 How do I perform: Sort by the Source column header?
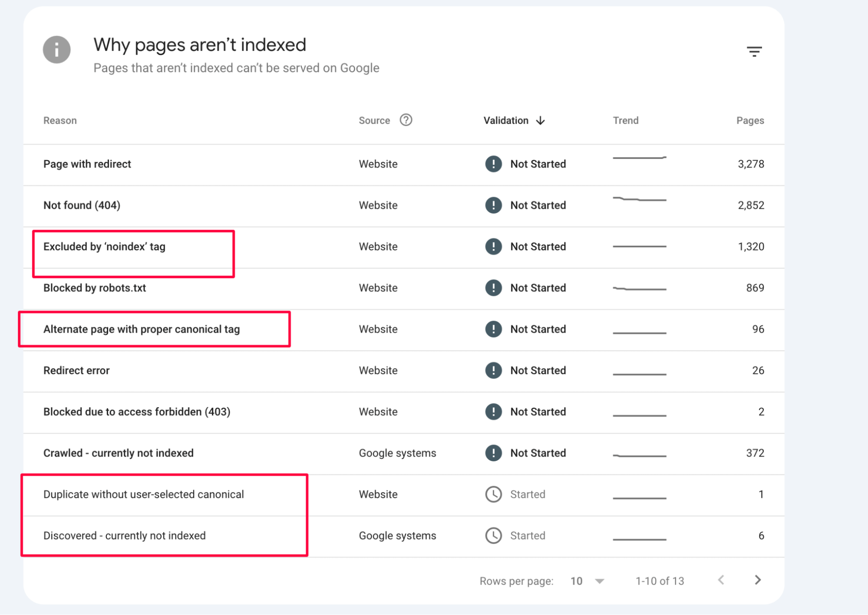(374, 121)
